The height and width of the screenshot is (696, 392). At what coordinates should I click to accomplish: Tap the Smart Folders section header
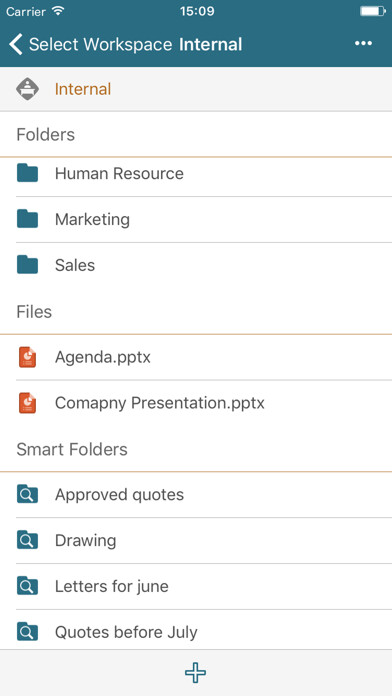(x=72, y=450)
